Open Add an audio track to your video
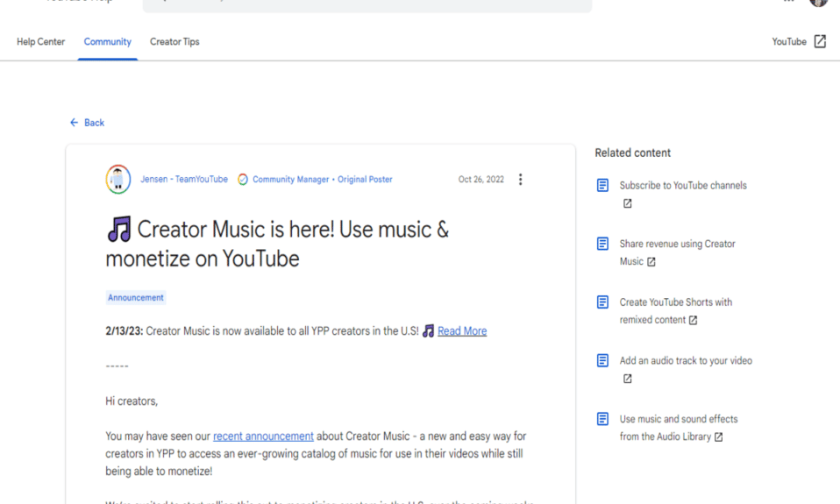Screen dimensions: 840x504 [x=686, y=360]
